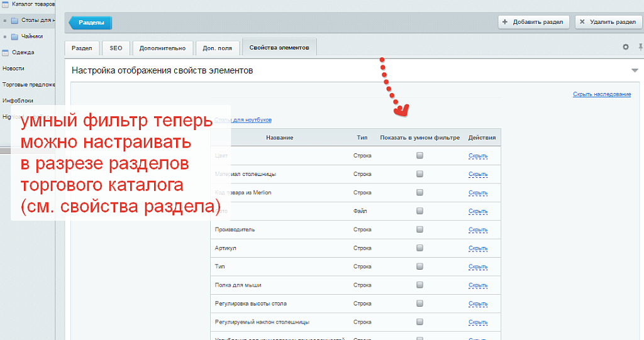Enable smart filter checkbox for Производитель
This screenshot has width=644, height=340.
tap(419, 229)
